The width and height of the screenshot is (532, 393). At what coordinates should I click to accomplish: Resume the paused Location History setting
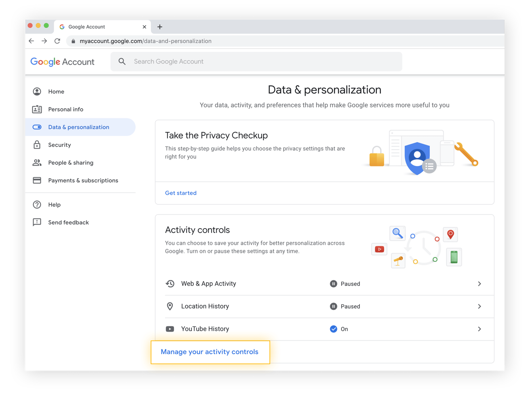tap(334, 306)
